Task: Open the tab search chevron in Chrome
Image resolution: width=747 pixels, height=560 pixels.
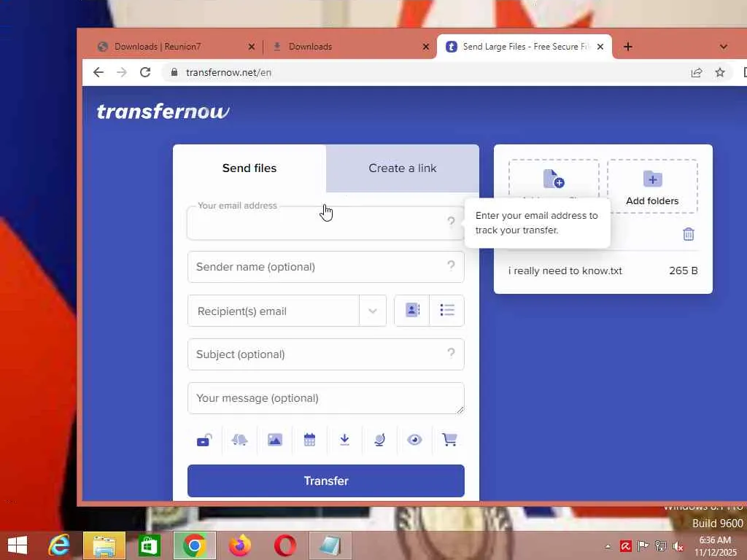Action: coord(724,47)
